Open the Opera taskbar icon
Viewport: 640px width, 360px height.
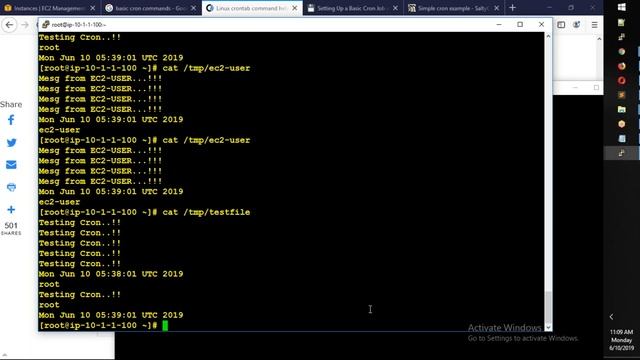tap(621, 80)
